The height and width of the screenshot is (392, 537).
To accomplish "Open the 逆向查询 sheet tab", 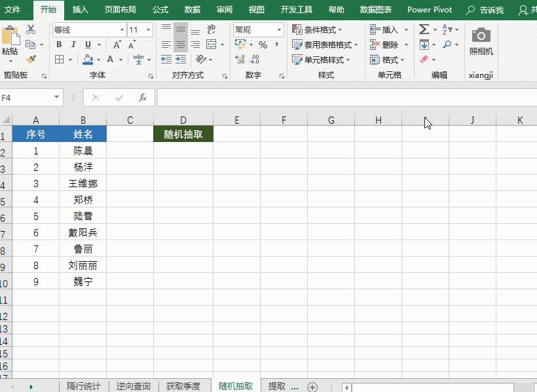I will [134, 386].
